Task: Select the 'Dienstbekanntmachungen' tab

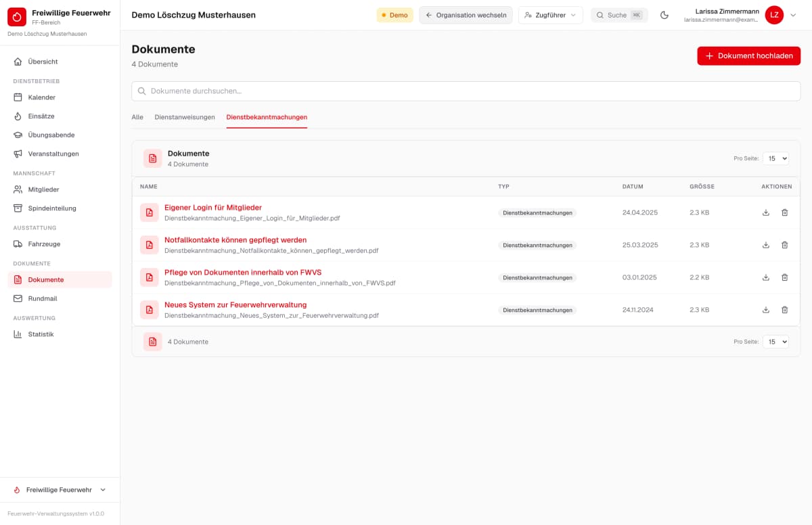Action: coord(267,117)
